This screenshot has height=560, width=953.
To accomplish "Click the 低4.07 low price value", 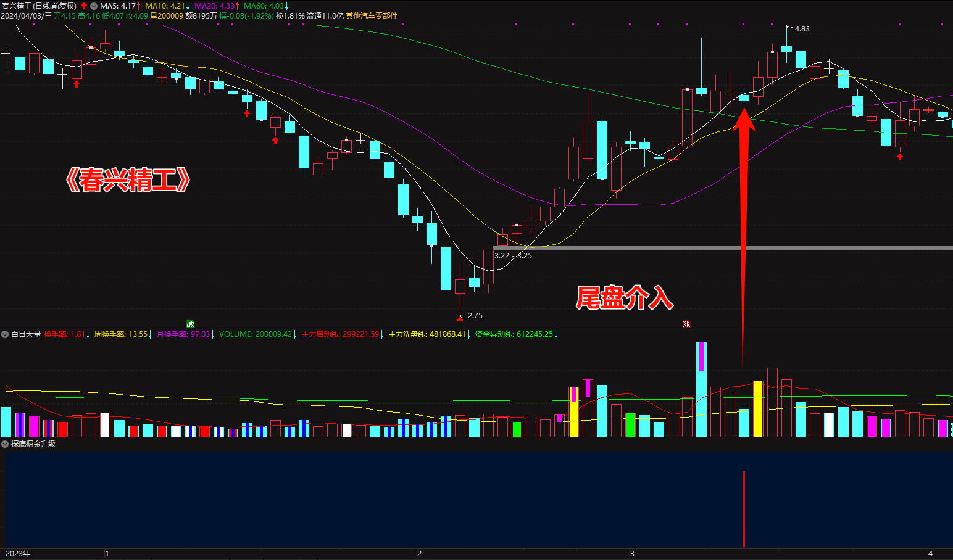I will [113, 16].
